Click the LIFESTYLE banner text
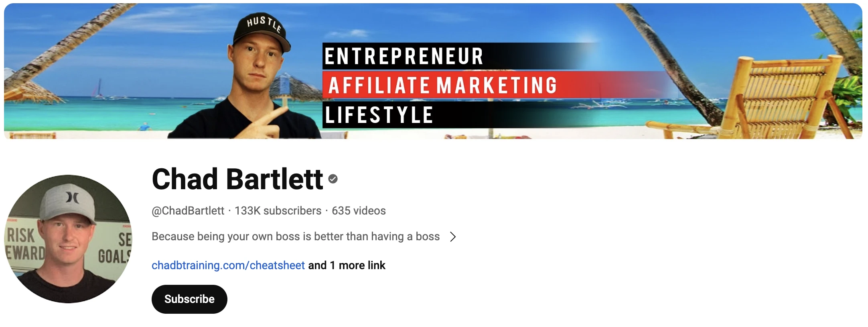Image resolution: width=868 pixels, height=327 pixels. [379, 115]
